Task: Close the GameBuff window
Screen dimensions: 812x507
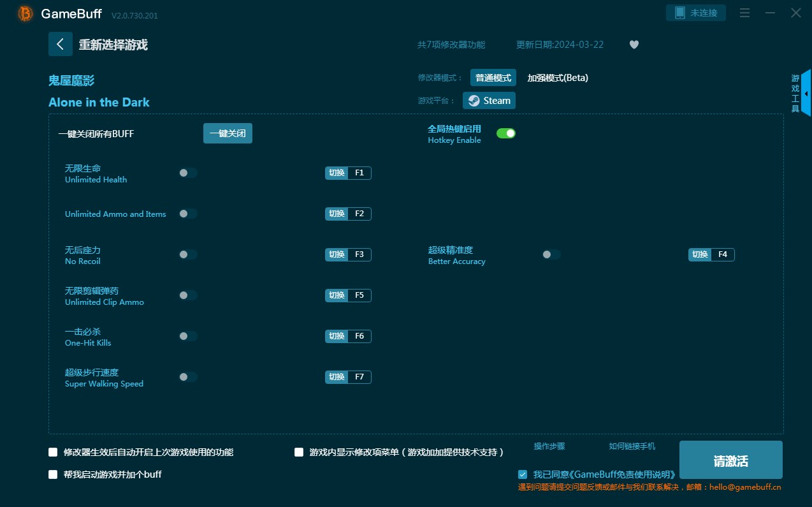Action: point(796,13)
